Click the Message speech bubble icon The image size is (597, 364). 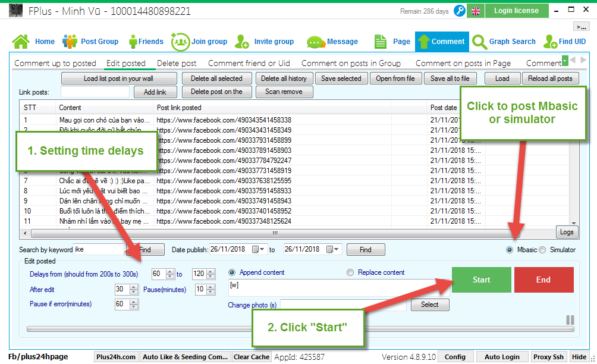315,42
